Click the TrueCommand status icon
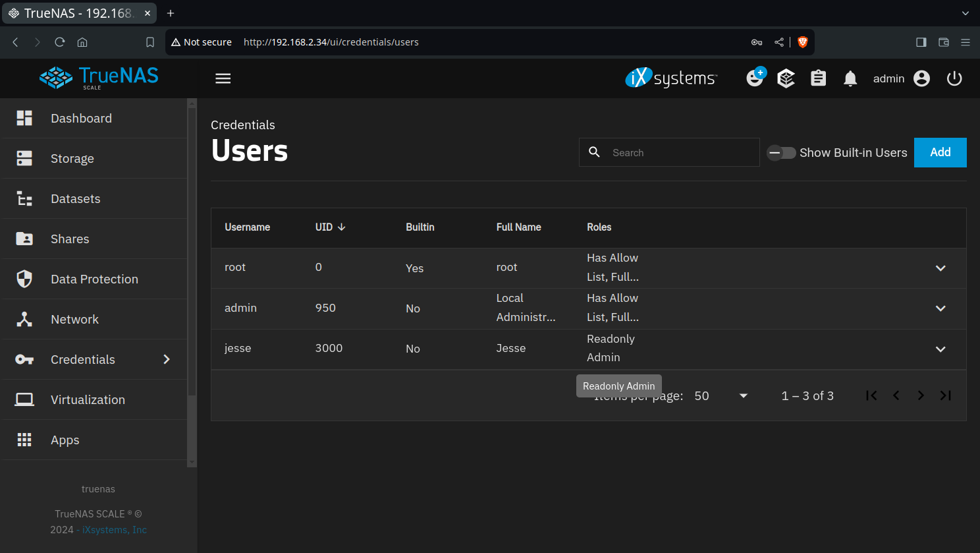The height and width of the screenshot is (553, 980). [x=786, y=78]
